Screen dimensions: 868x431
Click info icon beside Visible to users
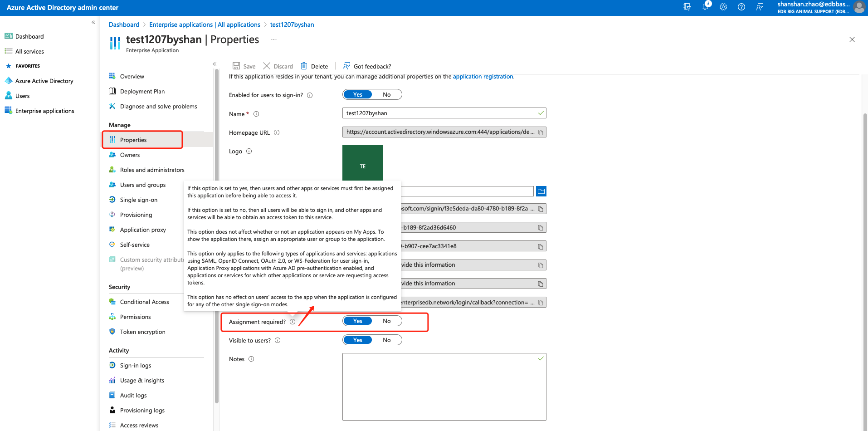(278, 340)
